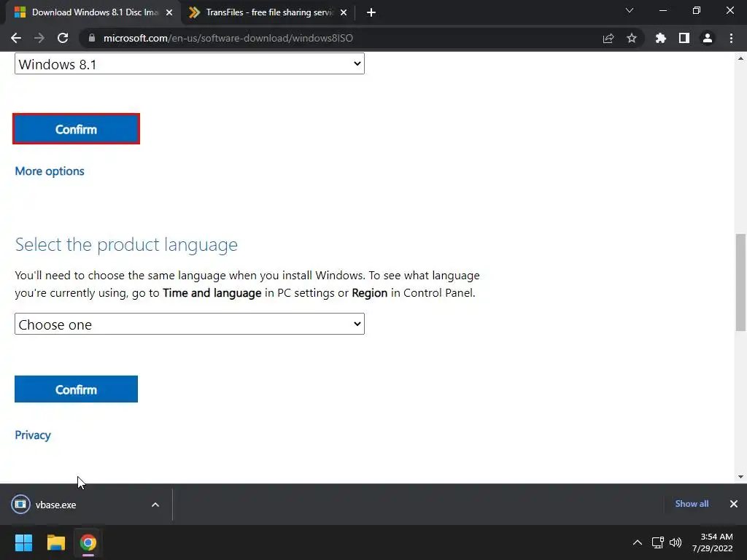Open the volume tray icon
The width and height of the screenshot is (747, 560).
[675, 542]
